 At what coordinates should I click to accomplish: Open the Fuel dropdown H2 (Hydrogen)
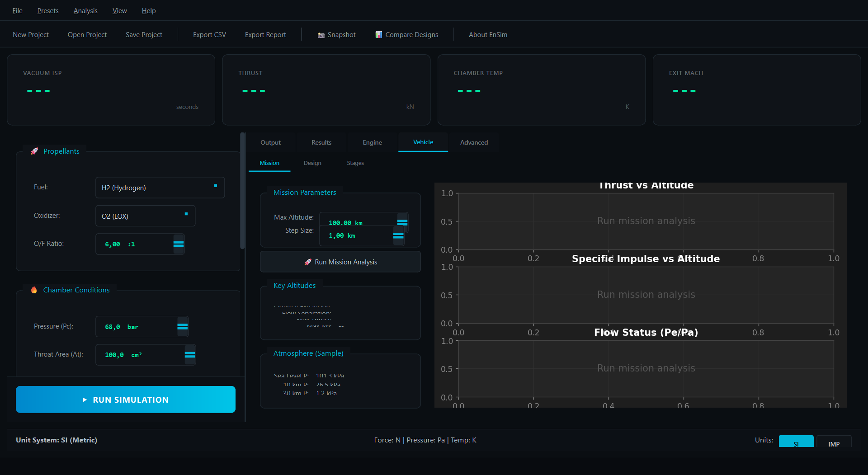coord(160,188)
